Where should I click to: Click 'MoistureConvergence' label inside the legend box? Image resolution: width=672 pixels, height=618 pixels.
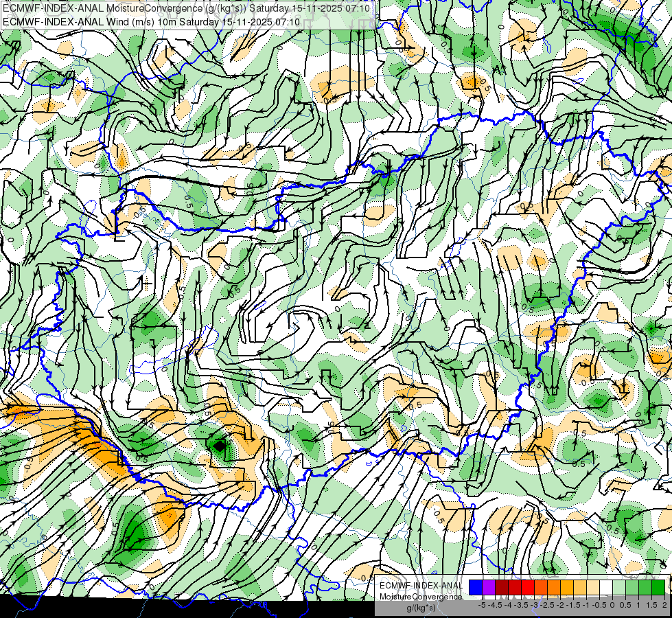click(421, 597)
